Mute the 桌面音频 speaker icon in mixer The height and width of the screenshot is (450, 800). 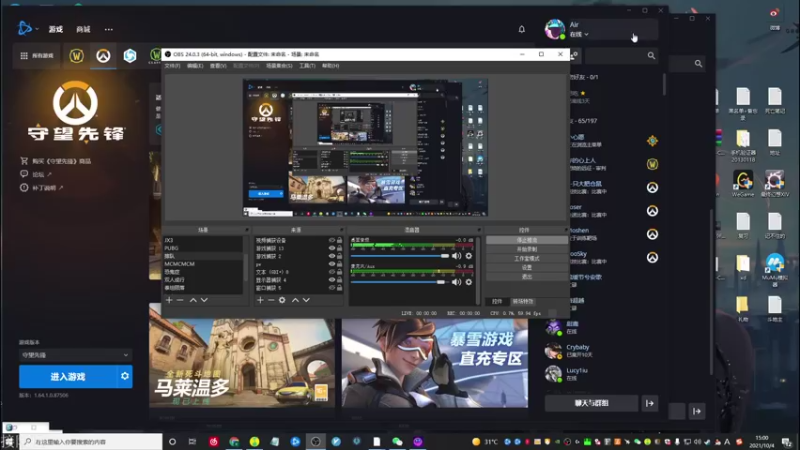pos(456,256)
